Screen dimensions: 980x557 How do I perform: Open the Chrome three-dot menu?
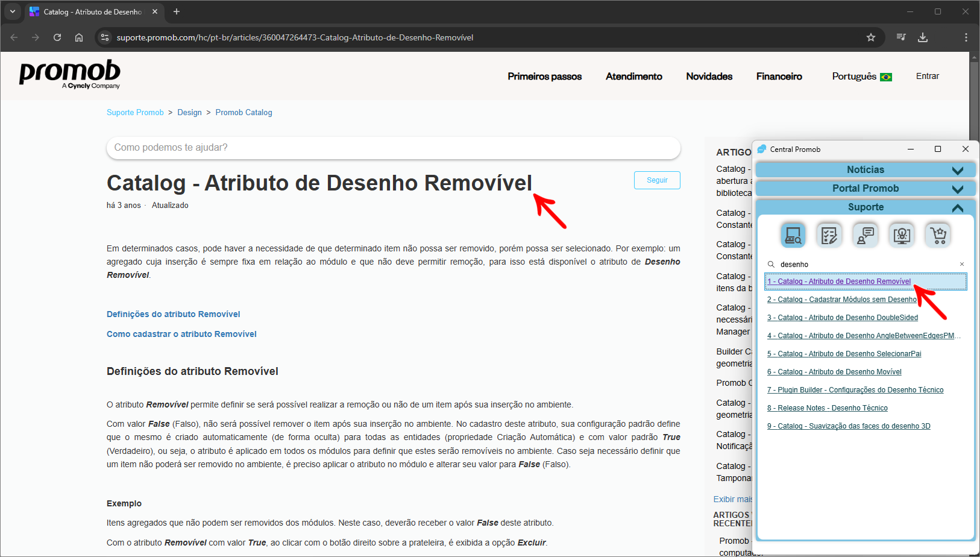tap(966, 37)
